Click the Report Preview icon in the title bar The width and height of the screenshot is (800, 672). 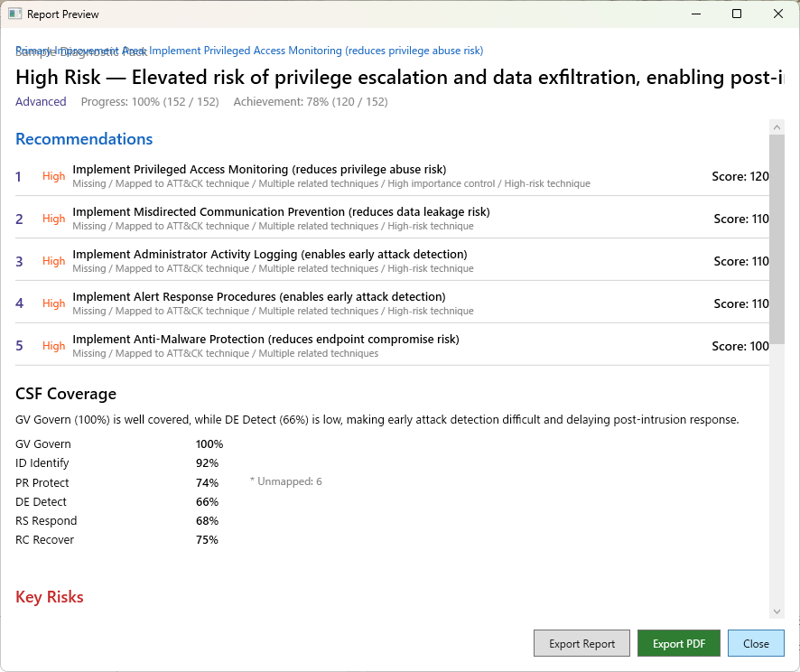point(13,14)
